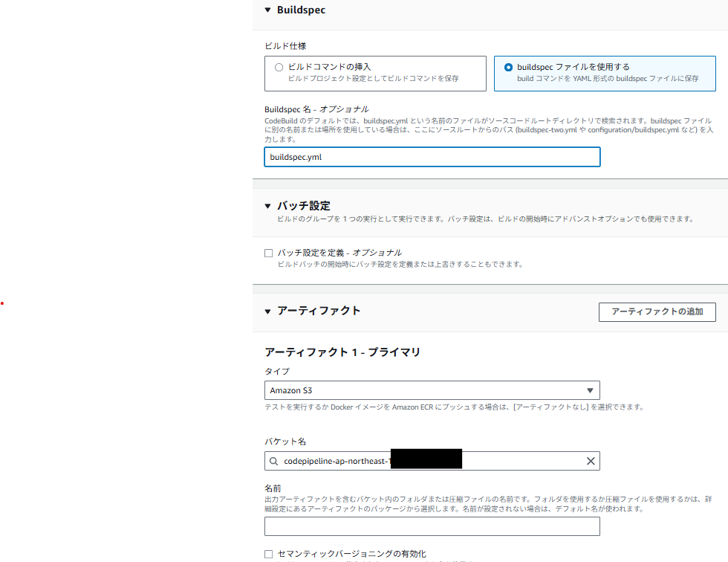Clear the バケット名 field with X icon

point(591,461)
